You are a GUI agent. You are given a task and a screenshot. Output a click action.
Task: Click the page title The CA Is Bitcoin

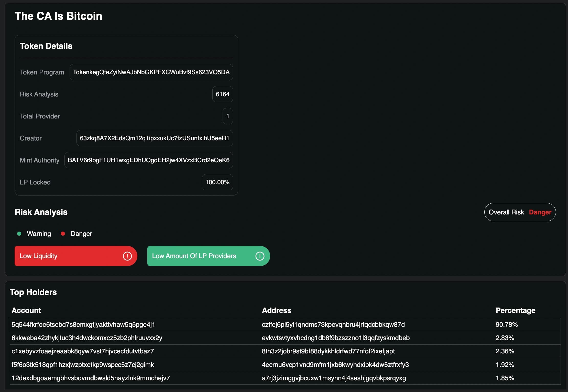click(58, 16)
